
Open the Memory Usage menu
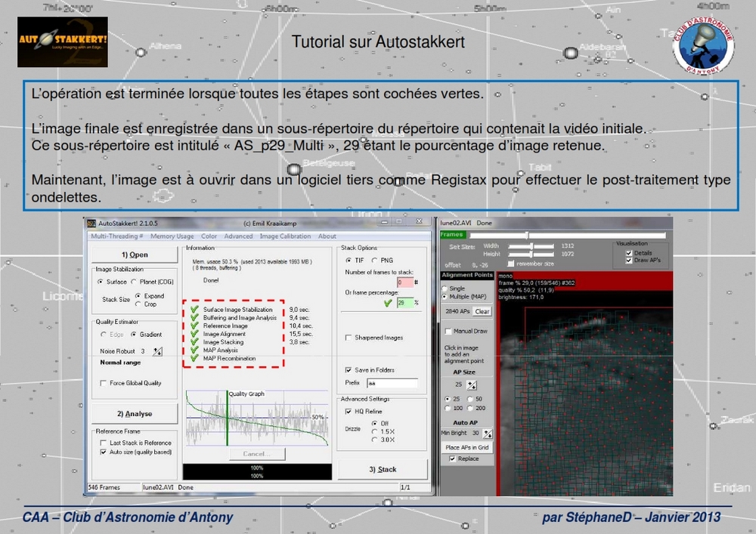coord(172,236)
